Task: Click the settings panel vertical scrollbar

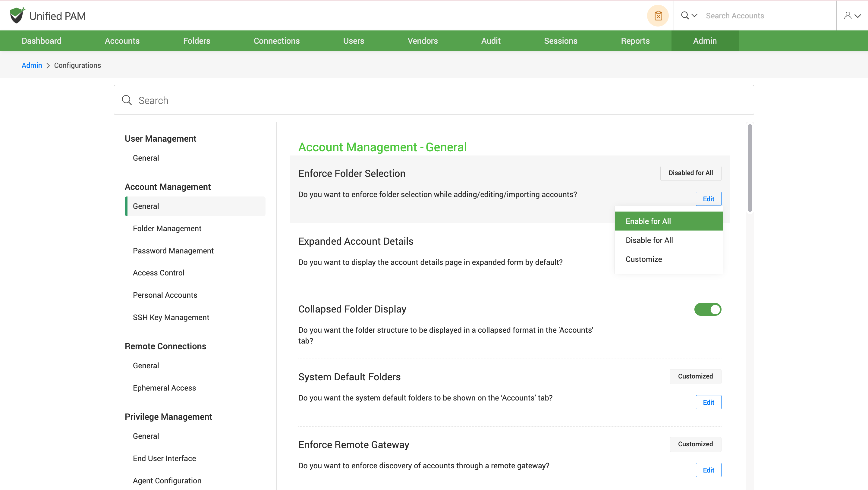Action: (750, 168)
